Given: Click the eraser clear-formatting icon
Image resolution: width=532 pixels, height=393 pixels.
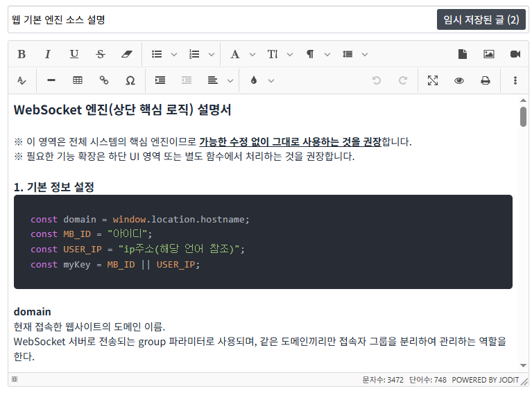Looking at the screenshot, I should point(126,54).
